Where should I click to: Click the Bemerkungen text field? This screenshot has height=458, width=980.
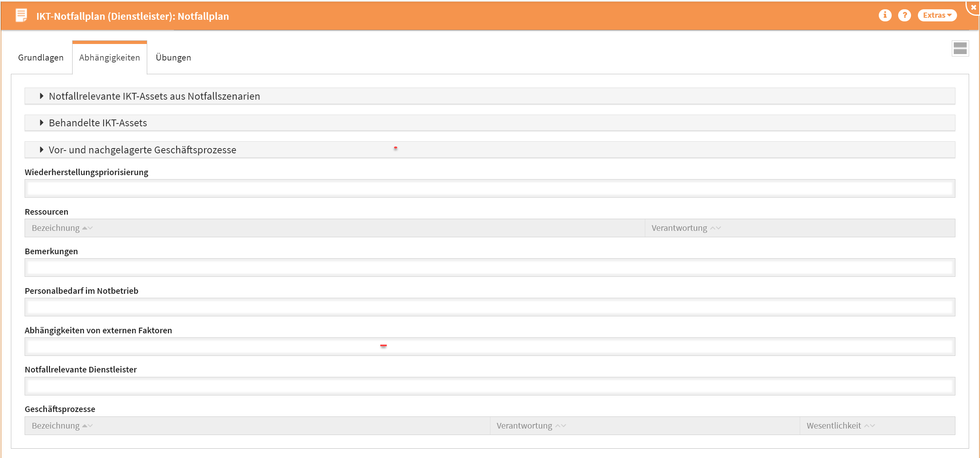pyautogui.click(x=490, y=268)
